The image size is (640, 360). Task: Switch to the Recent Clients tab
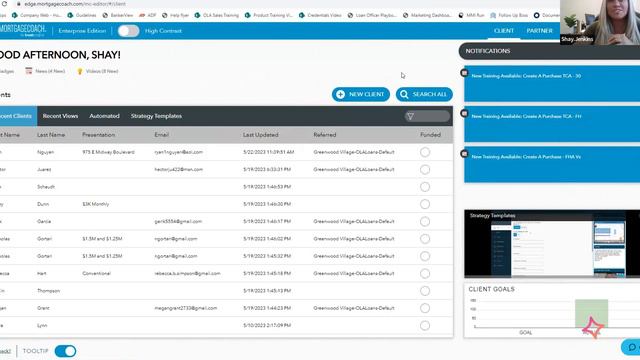coord(17,116)
